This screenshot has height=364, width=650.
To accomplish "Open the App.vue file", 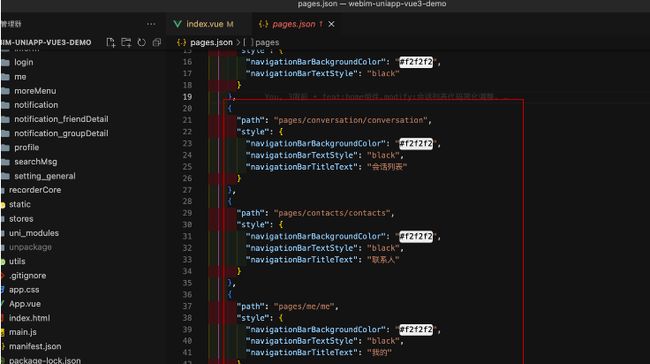I will 25,303.
